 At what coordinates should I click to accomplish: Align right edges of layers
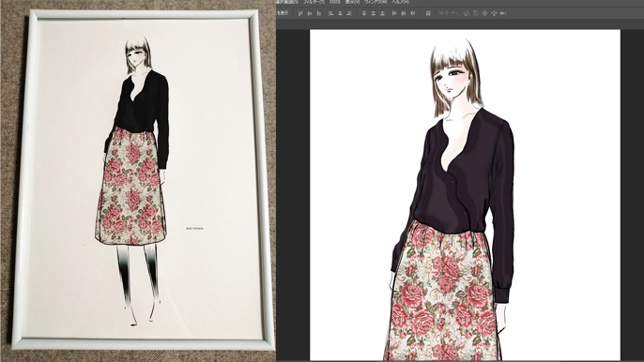[x=349, y=13]
